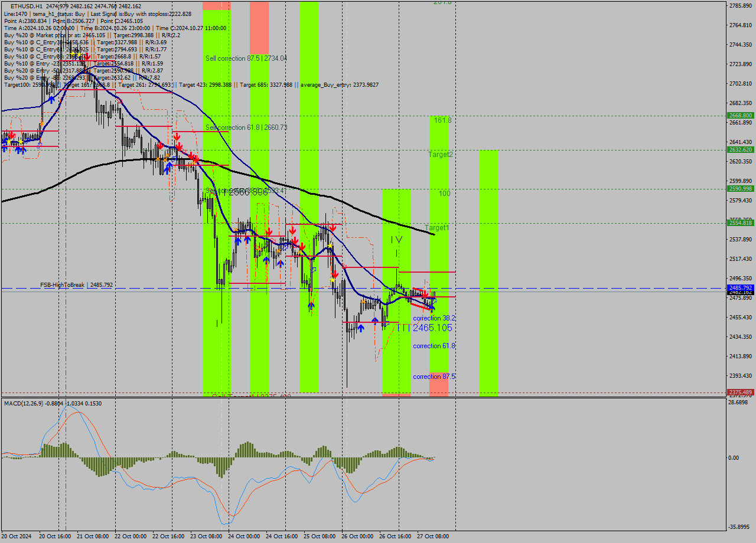This screenshot has height=543, width=756.
Task: Click the blue 2485.792 price tag
Action: 741,288
